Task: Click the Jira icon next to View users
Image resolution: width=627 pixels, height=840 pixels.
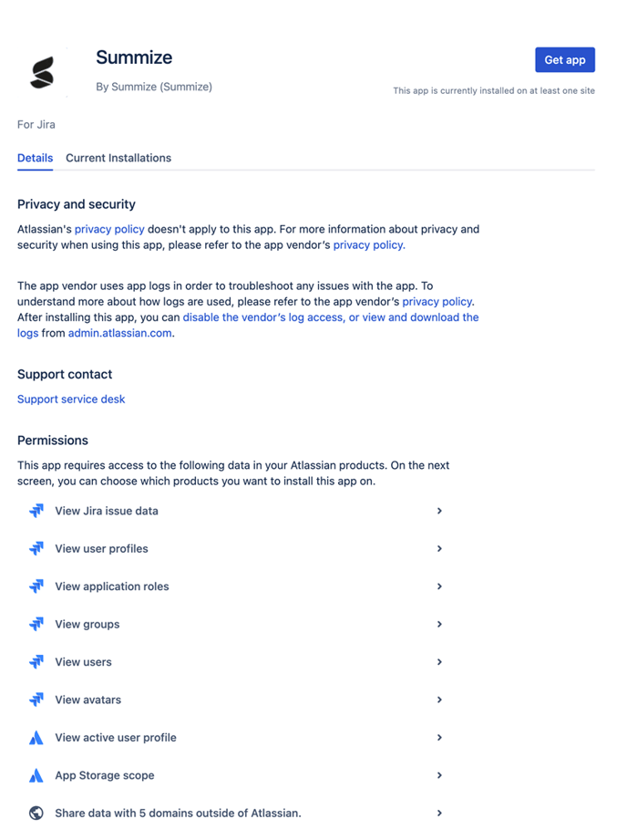Action: coord(36,661)
